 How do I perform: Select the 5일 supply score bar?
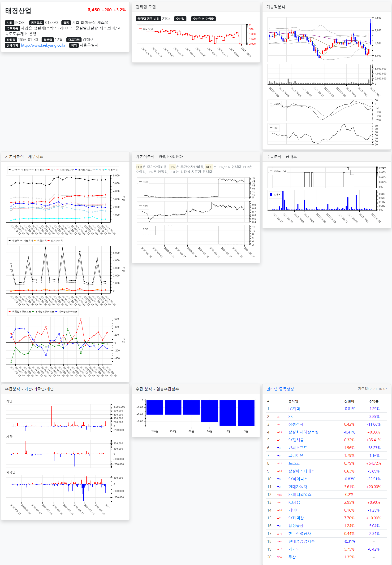tap(246, 413)
